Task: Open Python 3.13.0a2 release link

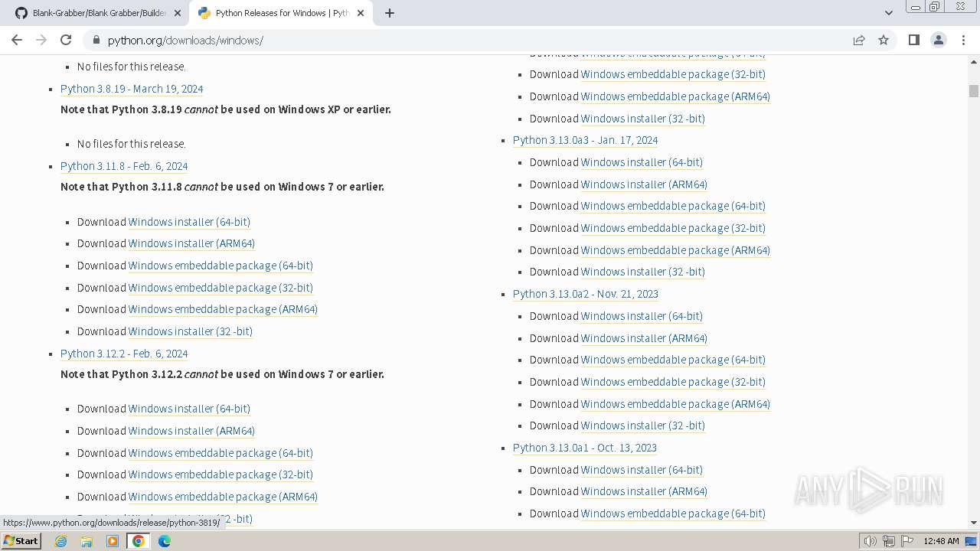Action: 586,294
